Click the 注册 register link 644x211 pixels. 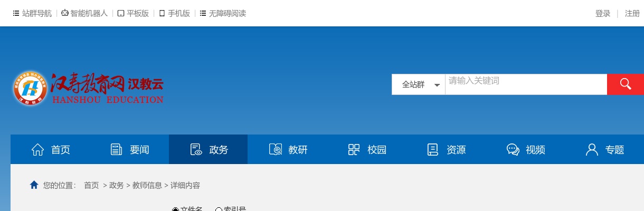click(632, 14)
